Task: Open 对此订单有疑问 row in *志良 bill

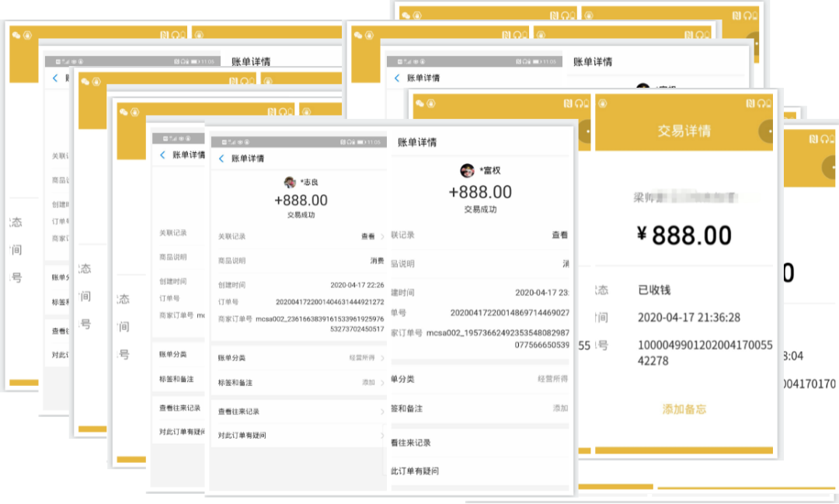Action: [x=298, y=436]
